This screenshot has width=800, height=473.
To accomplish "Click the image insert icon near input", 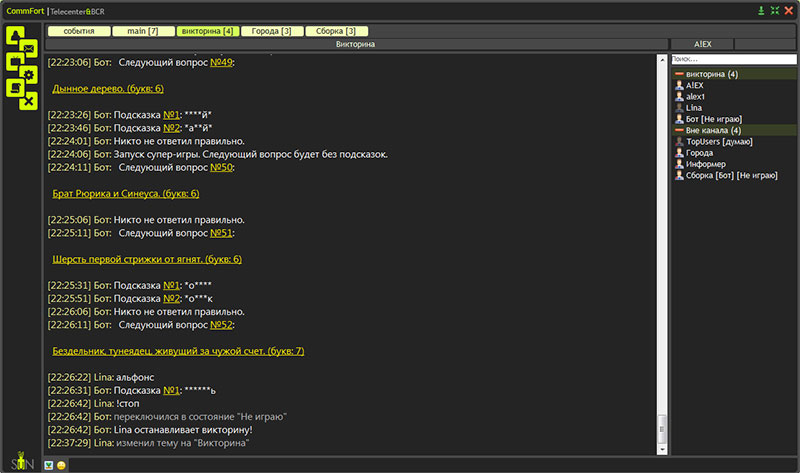I will [x=49, y=466].
